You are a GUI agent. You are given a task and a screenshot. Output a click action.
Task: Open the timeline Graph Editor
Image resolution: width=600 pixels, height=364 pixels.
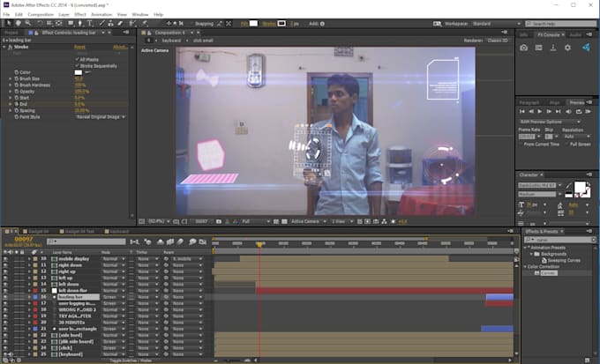pos(202,241)
